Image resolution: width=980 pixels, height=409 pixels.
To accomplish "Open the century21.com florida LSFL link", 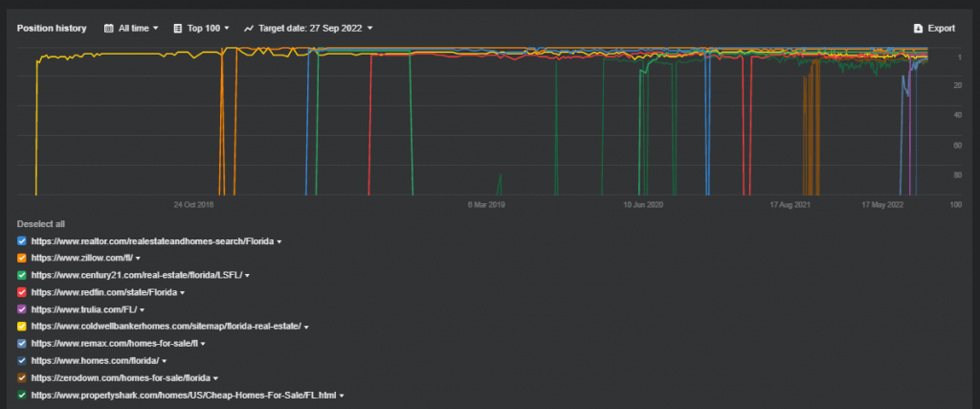I will pos(137,275).
